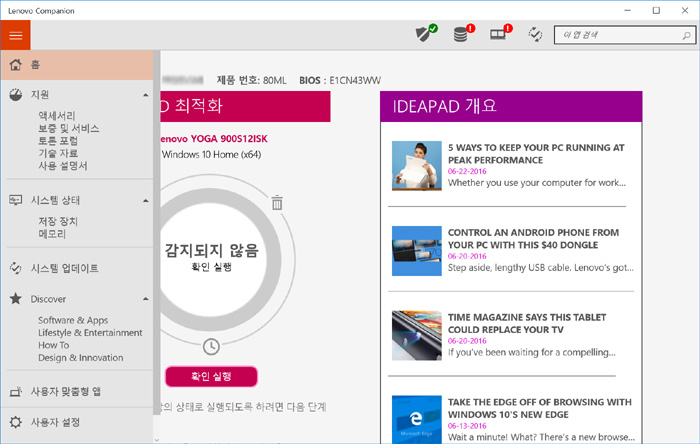This screenshot has height=444, width=700.
Task: Open memory status icon with alert
Action: coord(501,33)
